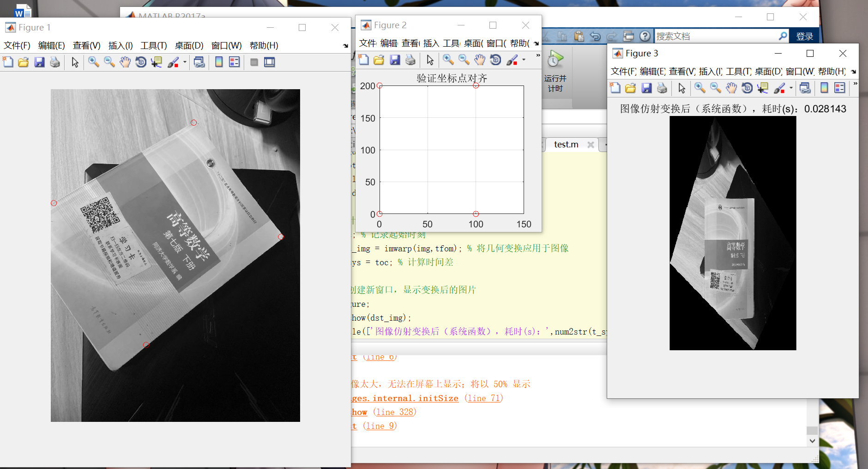Open the Brush tool dropdown arrow in Figure 1
This screenshot has height=469, width=868.
click(184, 62)
